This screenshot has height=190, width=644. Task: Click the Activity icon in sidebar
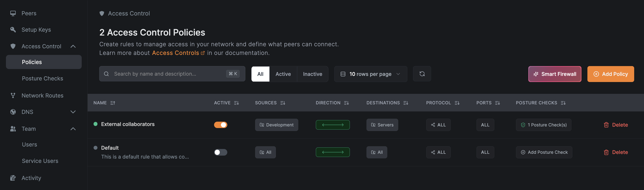point(13,178)
